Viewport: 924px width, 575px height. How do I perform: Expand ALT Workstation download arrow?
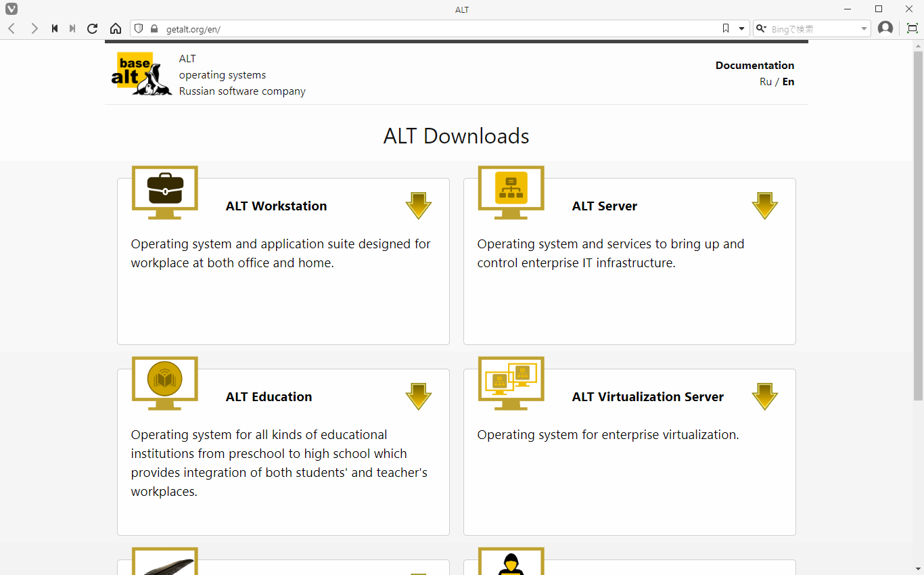click(419, 206)
